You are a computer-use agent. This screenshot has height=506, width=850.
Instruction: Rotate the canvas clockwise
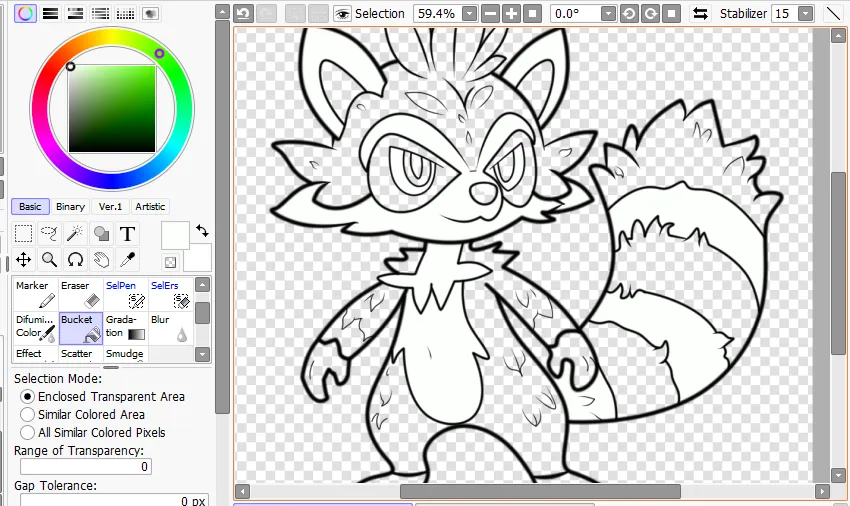(650, 14)
